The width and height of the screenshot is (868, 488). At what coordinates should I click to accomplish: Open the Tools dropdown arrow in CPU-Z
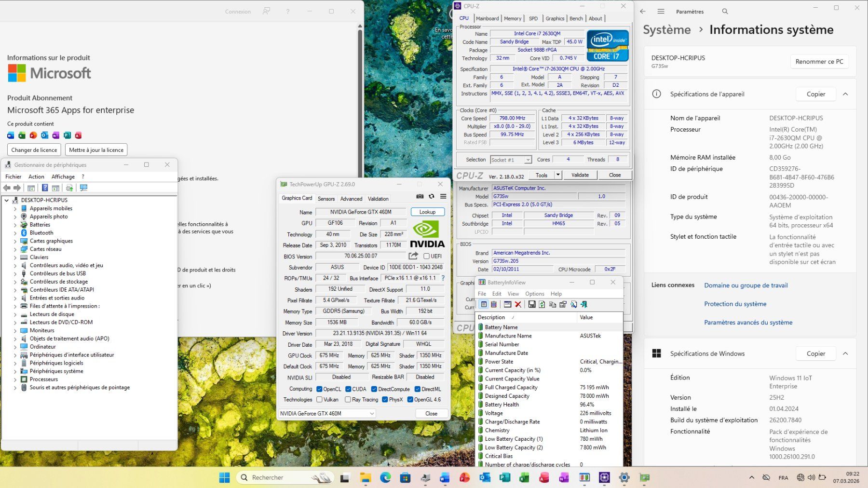[558, 175]
